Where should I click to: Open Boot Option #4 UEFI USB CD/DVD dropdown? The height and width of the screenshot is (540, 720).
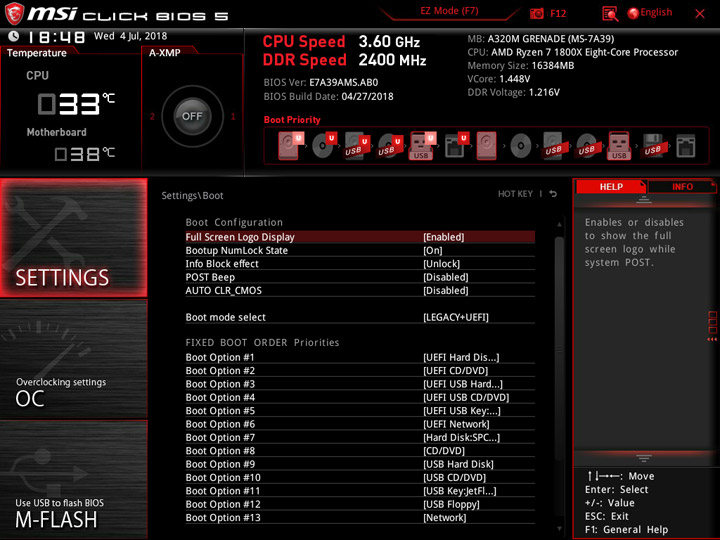[466, 397]
